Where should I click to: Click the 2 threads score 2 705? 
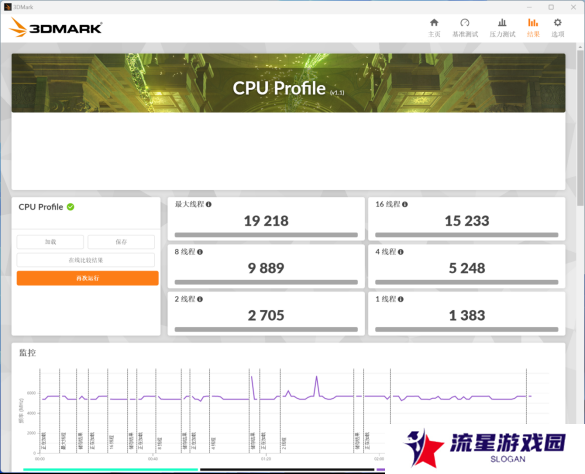pyautogui.click(x=266, y=315)
